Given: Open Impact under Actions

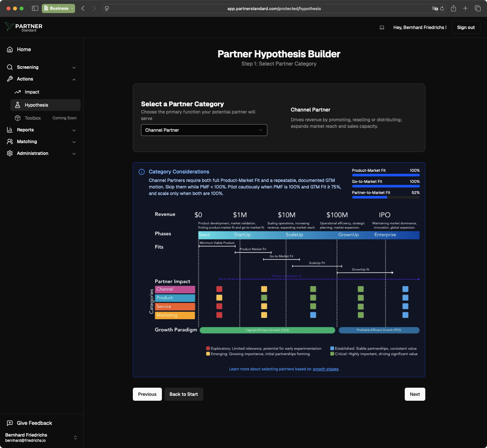Looking at the screenshot, I should coord(45,92).
